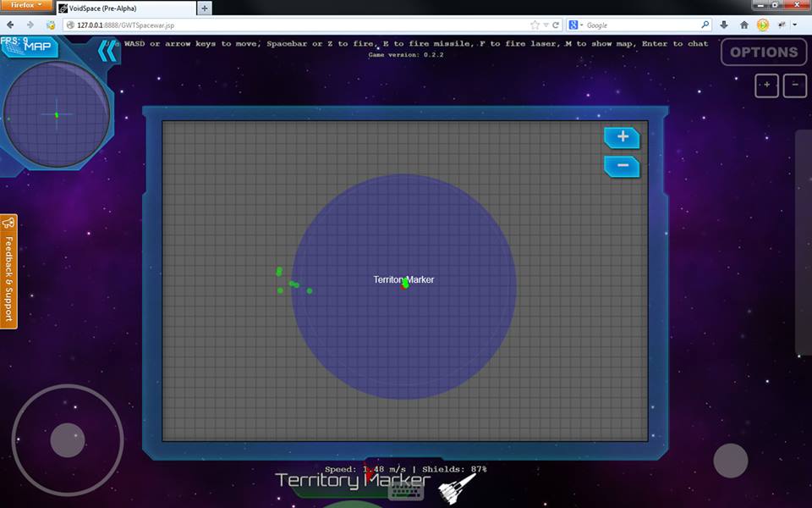This screenshot has height=508, width=812.
Task: Open the MAP view via minimap label
Action: click(x=37, y=48)
